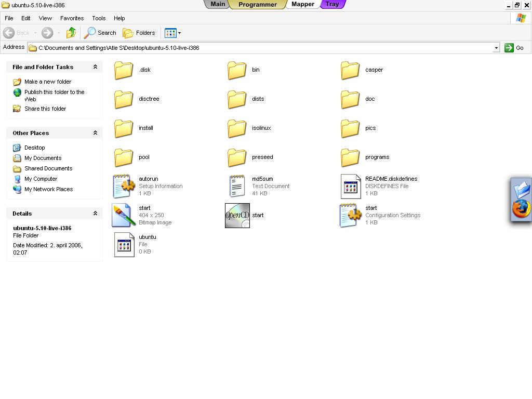Click the pics folder icon
Viewport: 532px width, 399px height.
click(x=350, y=129)
